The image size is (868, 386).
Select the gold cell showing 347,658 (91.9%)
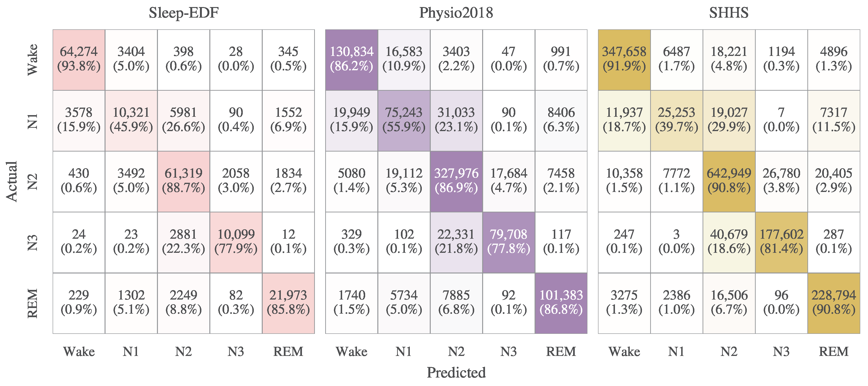point(624,60)
